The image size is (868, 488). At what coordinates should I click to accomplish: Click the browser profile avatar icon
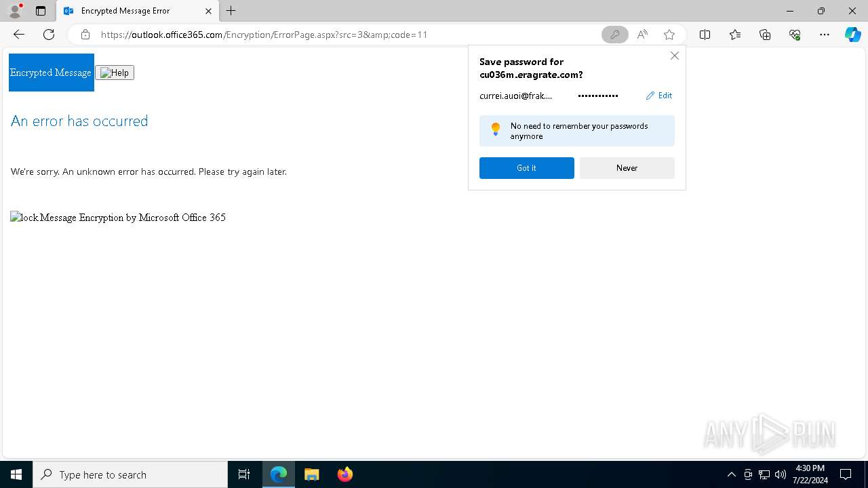pos(14,11)
